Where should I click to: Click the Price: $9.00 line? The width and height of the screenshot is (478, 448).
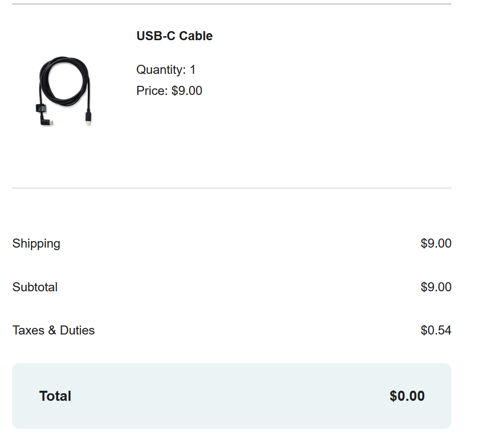tap(169, 90)
